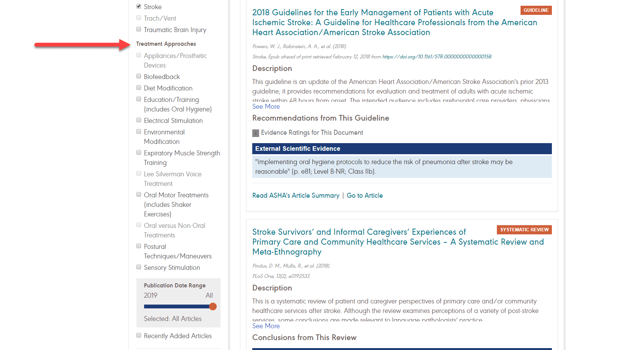644x350 pixels.
Task: Toggle Expiratory Muscle Strength Training filter
Action: tap(139, 153)
